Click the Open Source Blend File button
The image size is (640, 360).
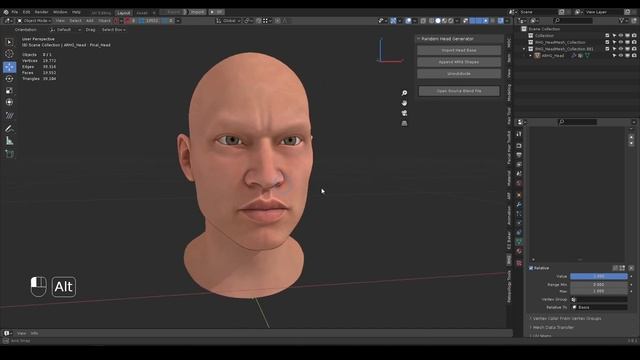coord(459,91)
